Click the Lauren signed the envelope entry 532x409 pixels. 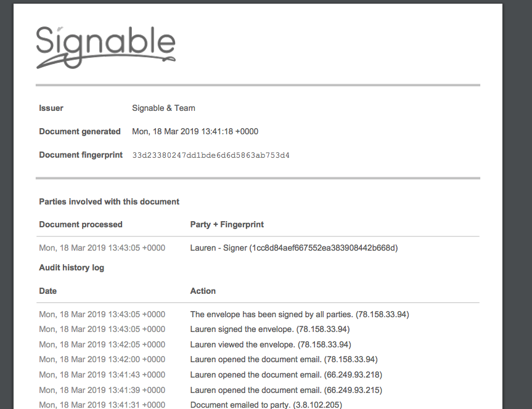[270, 330]
